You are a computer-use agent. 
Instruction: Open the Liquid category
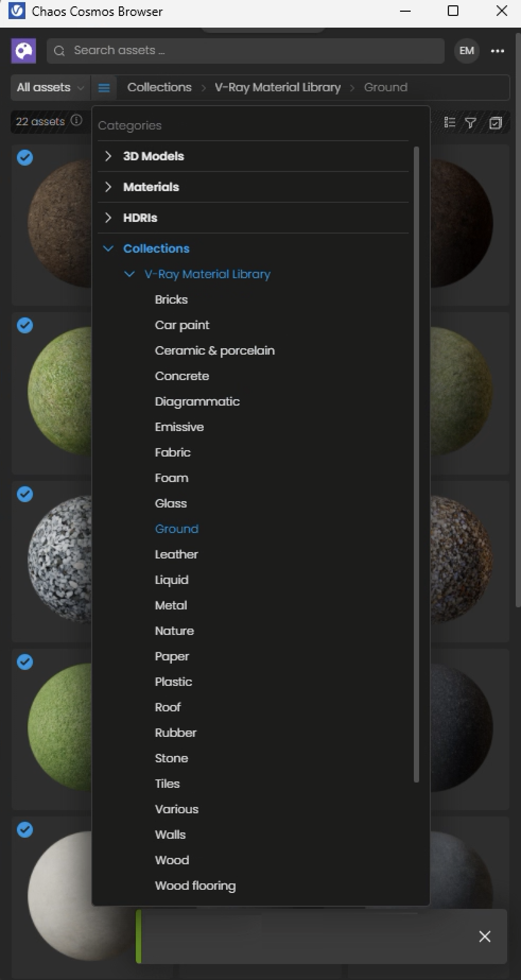coord(171,580)
